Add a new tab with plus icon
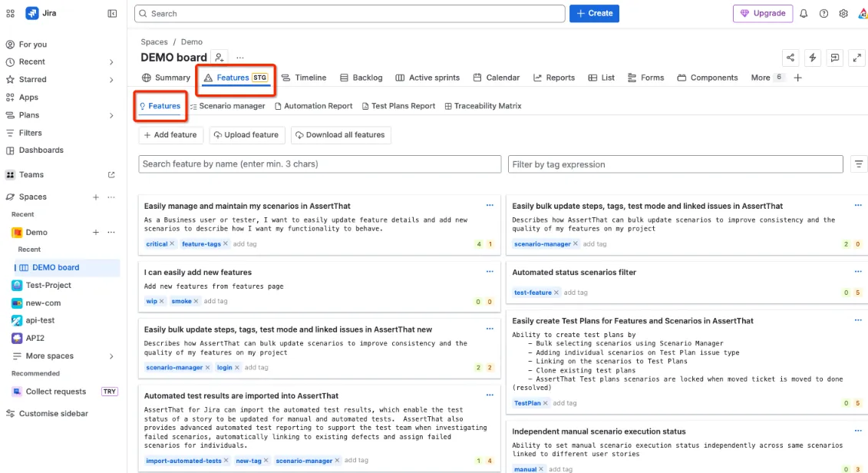This screenshot has height=473, width=868. [797, 78]
